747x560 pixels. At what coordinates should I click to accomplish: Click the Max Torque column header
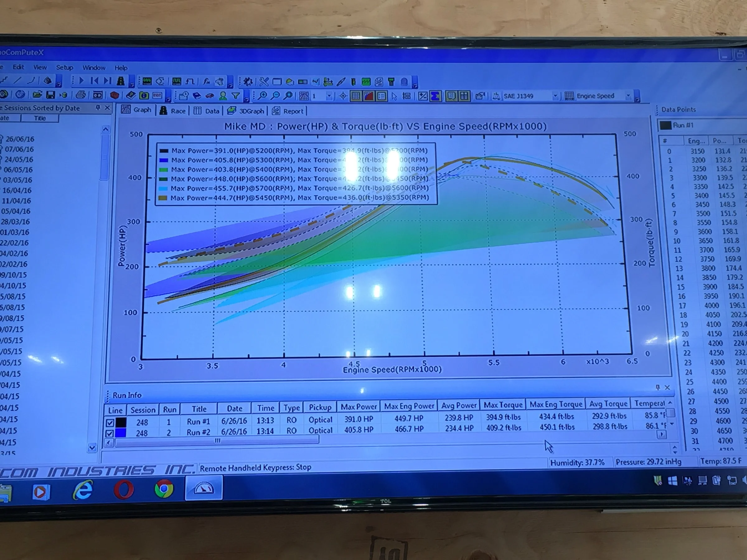pyautogui.click(x=503, y=405)
